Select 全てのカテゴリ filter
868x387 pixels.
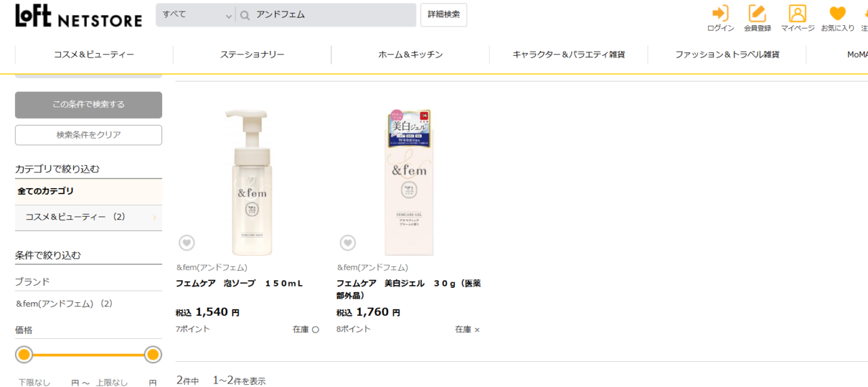(x=88, y=191)
